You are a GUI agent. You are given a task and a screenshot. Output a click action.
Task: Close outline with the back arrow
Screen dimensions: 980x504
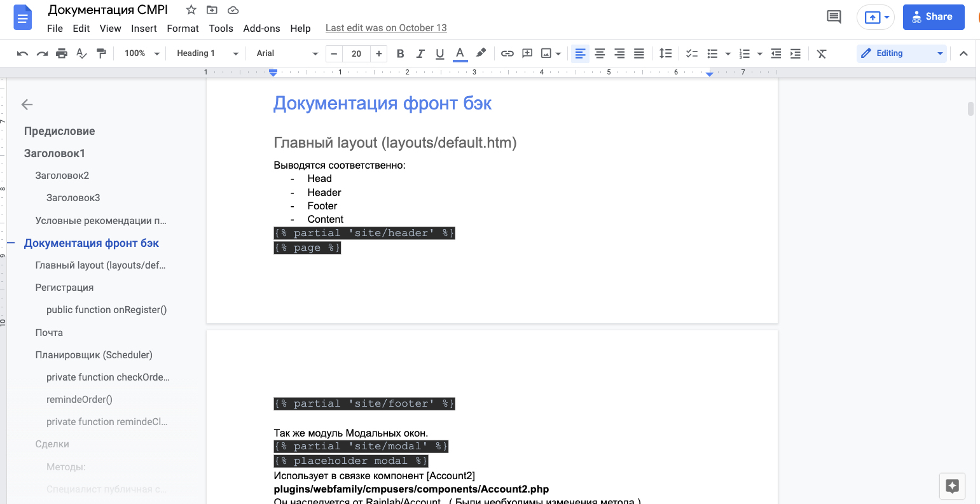point(27,104)
